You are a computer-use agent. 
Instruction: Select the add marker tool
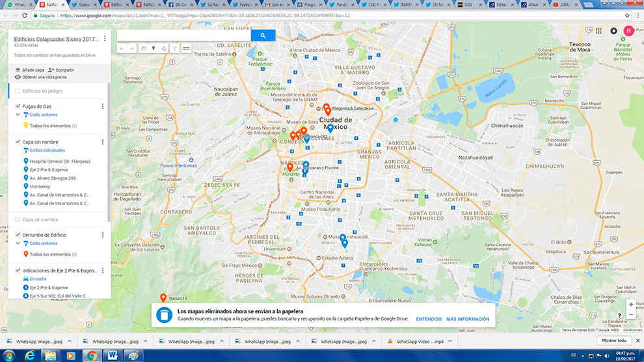[x=154, y=48]
